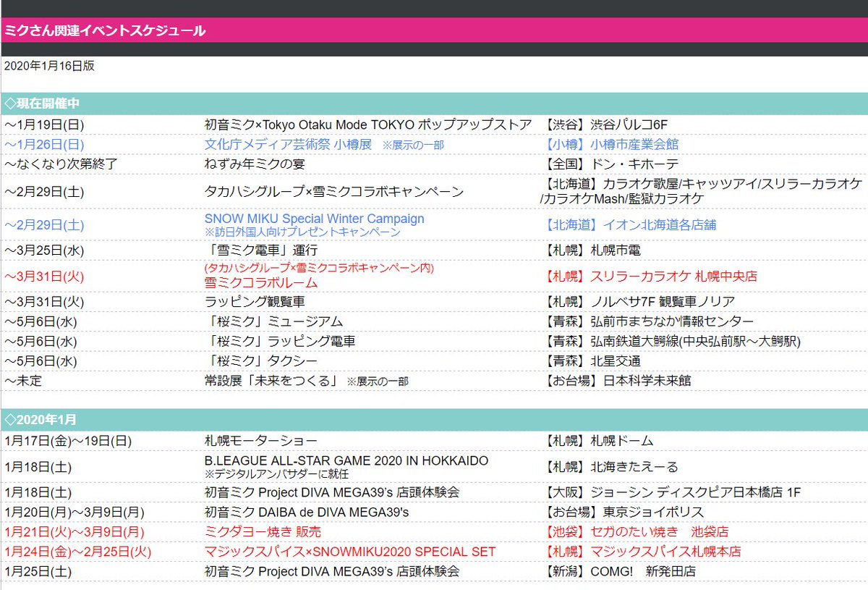Select B.LEAGUE ALL-STAR GAME 2020 IN HOKKAIDO
Image resolution: width=868 pixels, height=590 pixels.
pos(346,460)
